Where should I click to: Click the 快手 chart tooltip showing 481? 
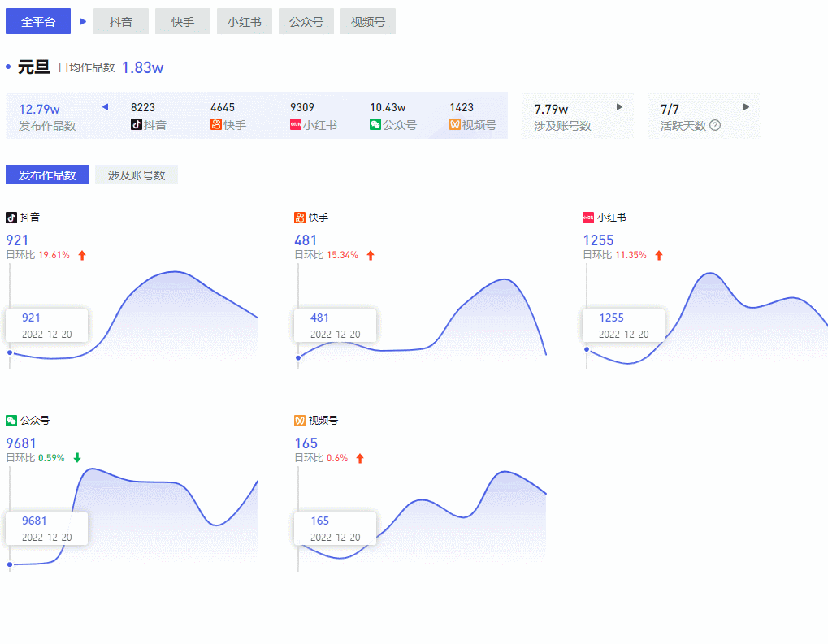tap(336, 326)
